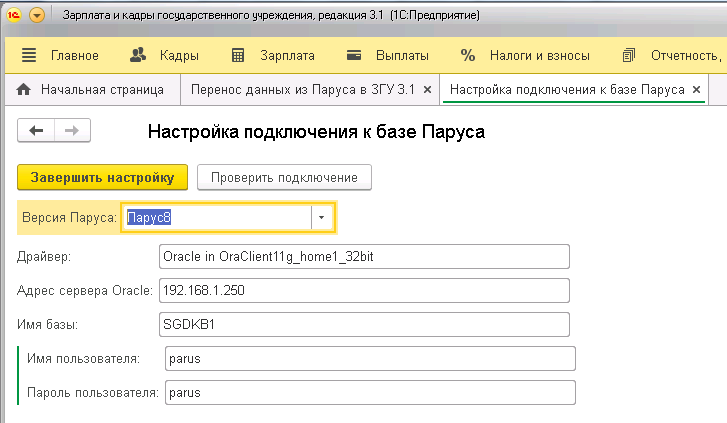Open the yellow main menu arrow in title bar
Viewport: 727px width, 423px height.
pos(37,16)
